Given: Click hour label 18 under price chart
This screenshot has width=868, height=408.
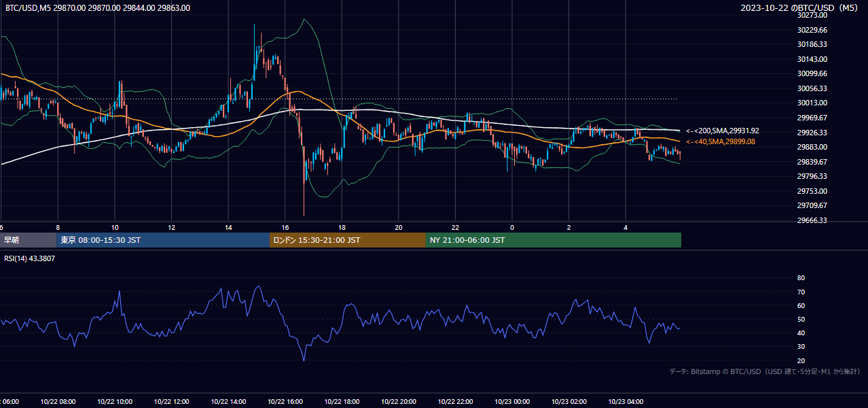Looking at the screenshot, I should [342, 227].
